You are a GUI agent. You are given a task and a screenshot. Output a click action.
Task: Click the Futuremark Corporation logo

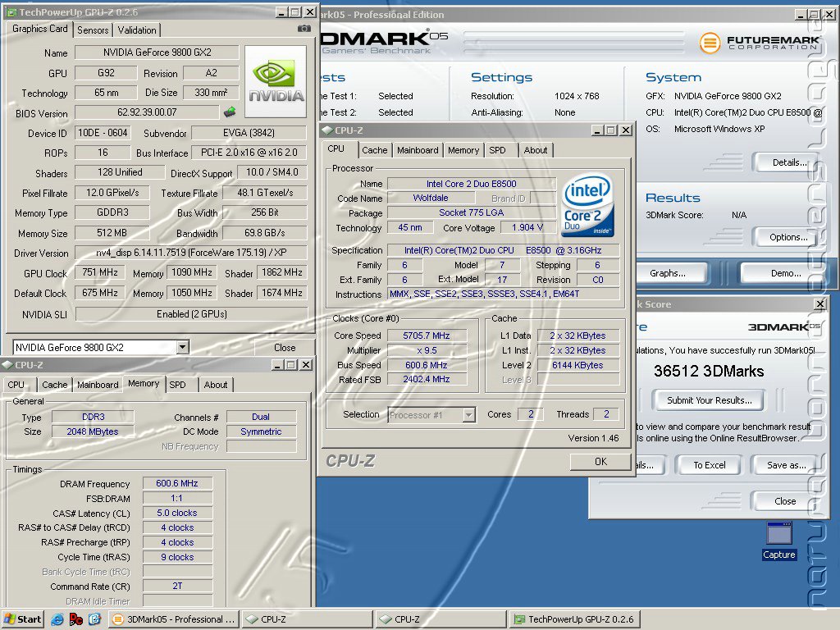click(x=759, y=43)
